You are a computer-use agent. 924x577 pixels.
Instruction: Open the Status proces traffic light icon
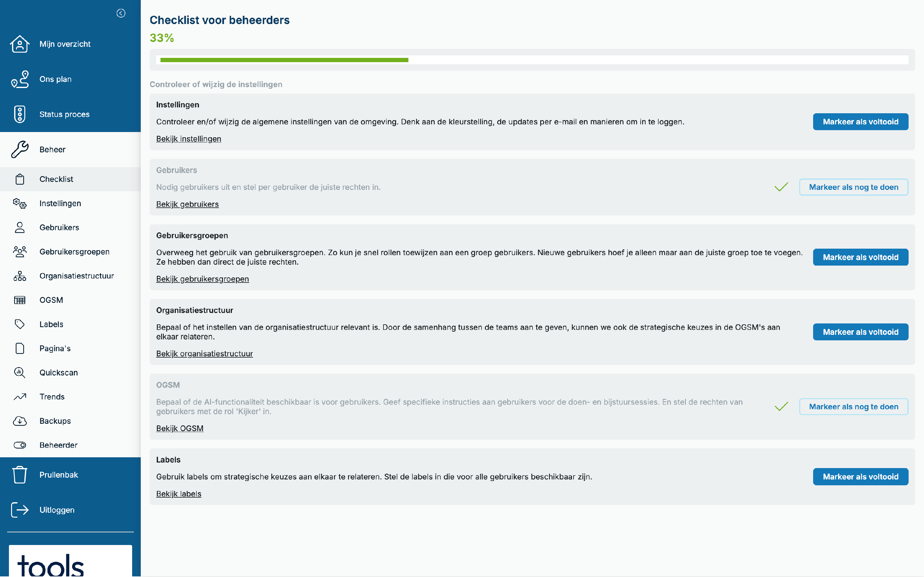[x=19, y=114]
